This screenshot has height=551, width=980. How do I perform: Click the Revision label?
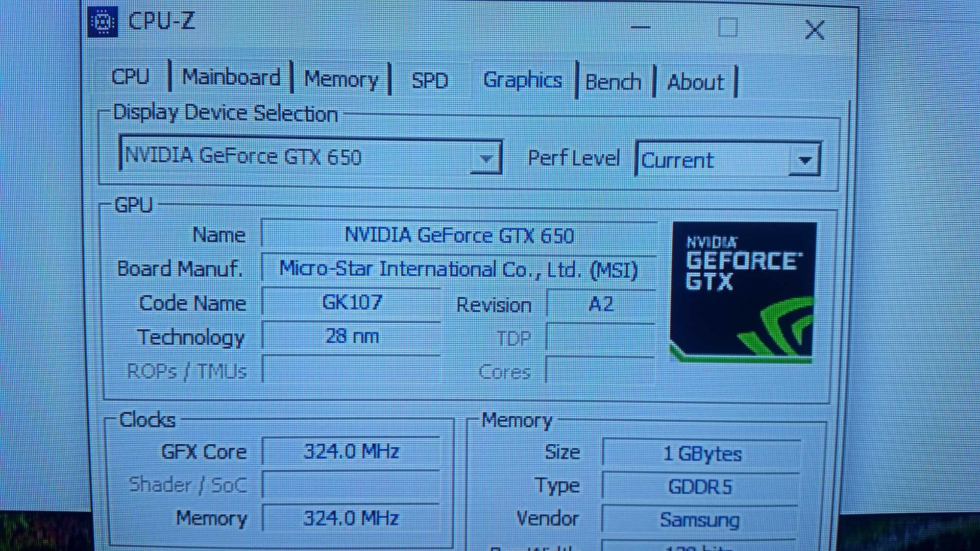[493, 305]
